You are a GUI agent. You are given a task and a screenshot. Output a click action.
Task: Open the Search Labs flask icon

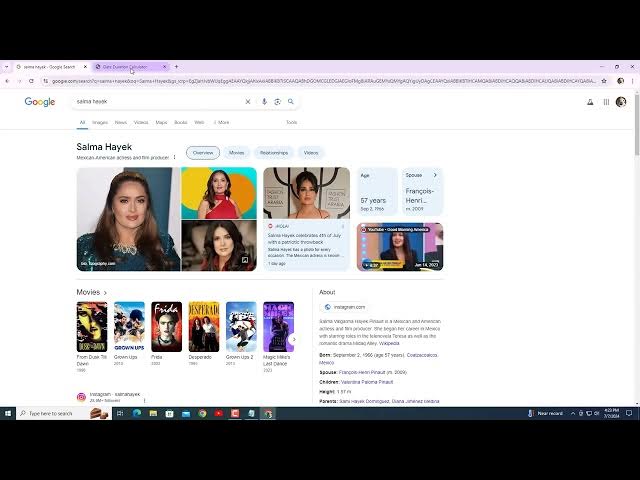click(590, 102)
